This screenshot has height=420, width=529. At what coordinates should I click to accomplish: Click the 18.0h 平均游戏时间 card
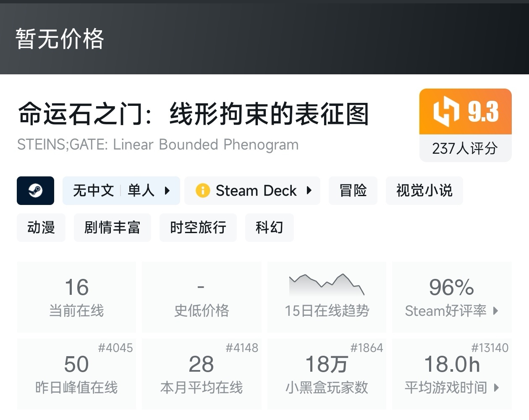(452, 374)
